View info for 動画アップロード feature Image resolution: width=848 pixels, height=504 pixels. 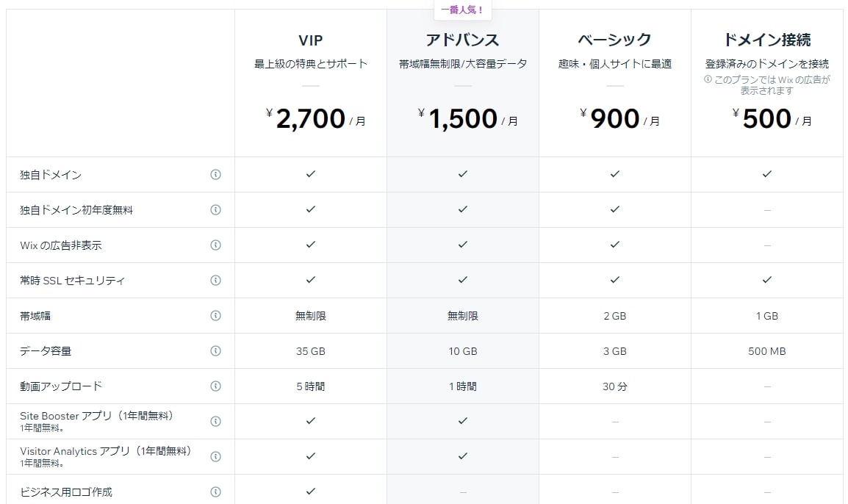215,386
